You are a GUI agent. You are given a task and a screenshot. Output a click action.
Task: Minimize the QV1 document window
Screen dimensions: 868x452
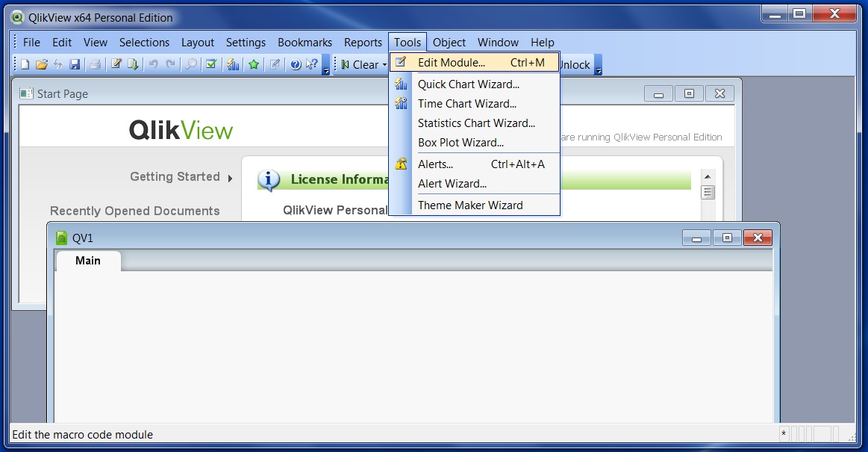point(696,238)
